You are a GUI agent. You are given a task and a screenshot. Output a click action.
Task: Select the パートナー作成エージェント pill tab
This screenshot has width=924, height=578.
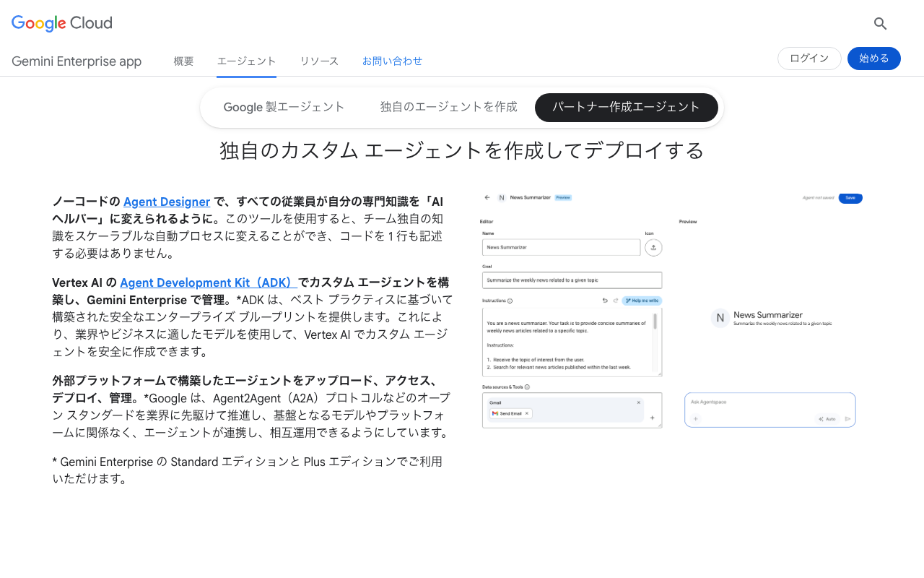pos(627,107)
